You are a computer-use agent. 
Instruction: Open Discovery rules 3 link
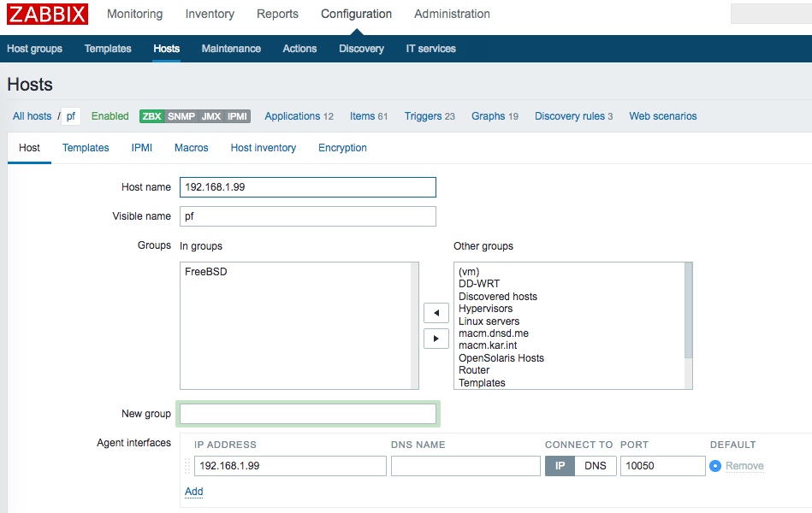573,116
